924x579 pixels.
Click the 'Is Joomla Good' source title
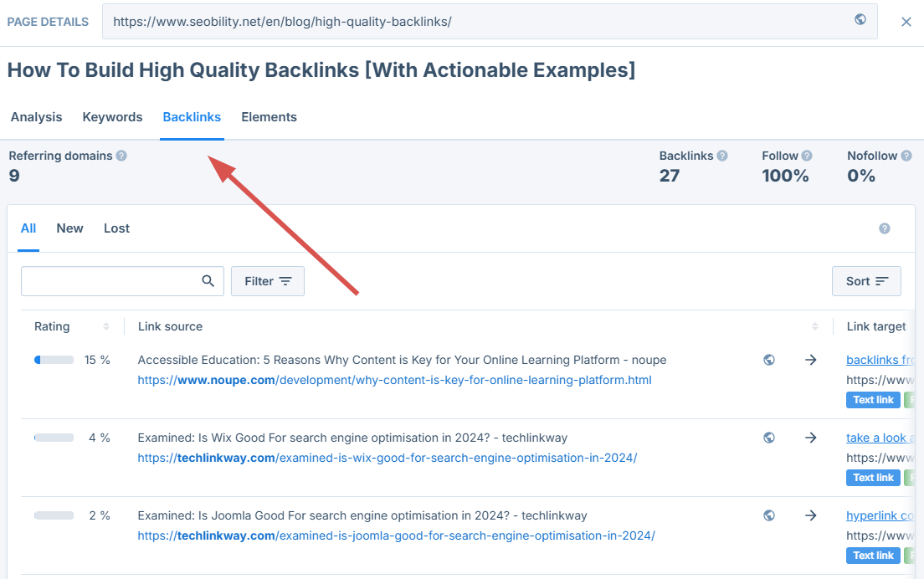[x=362, y=515]
